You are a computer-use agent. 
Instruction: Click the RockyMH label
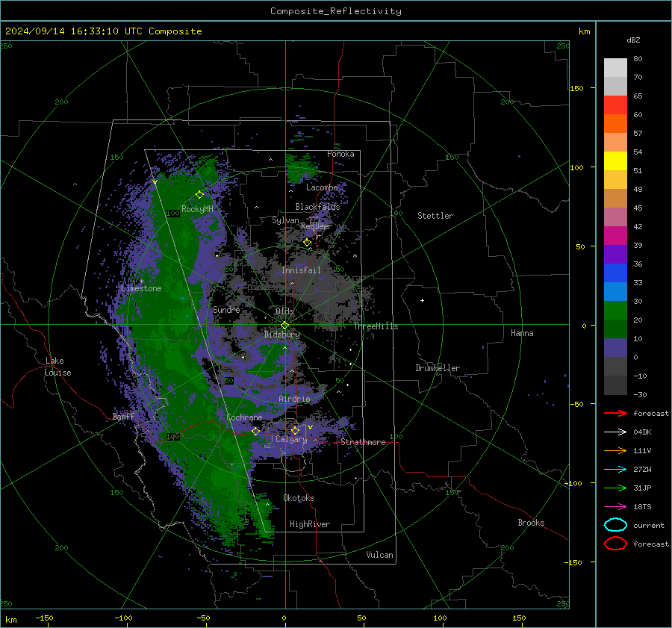(x=197, y=209)
